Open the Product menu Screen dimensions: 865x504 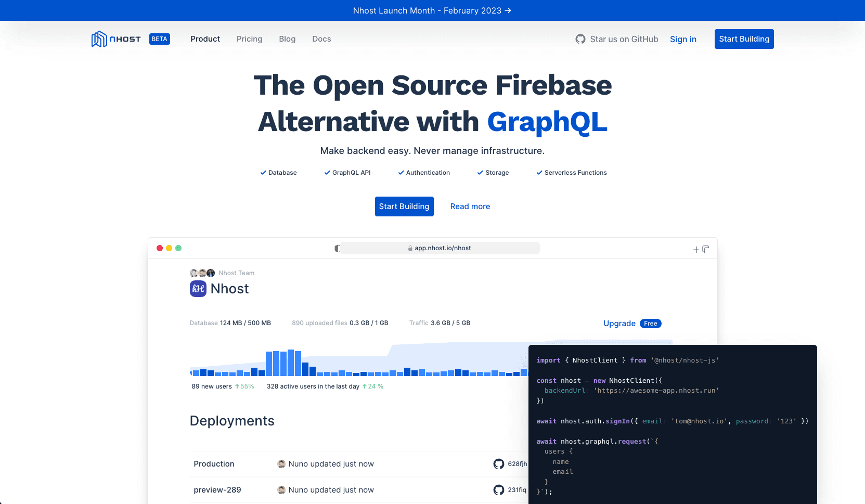pyautogui.click(x=205, y=39)
